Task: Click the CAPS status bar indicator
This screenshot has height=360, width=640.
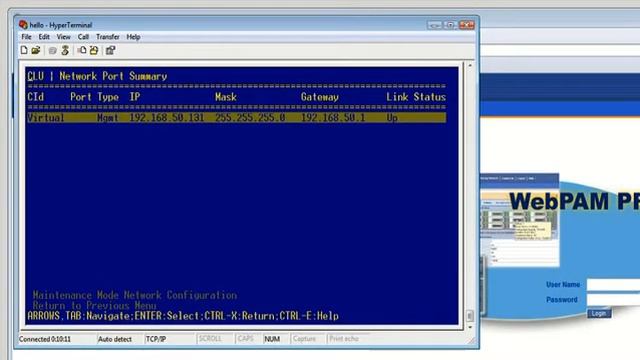Action: coord(246,339)
